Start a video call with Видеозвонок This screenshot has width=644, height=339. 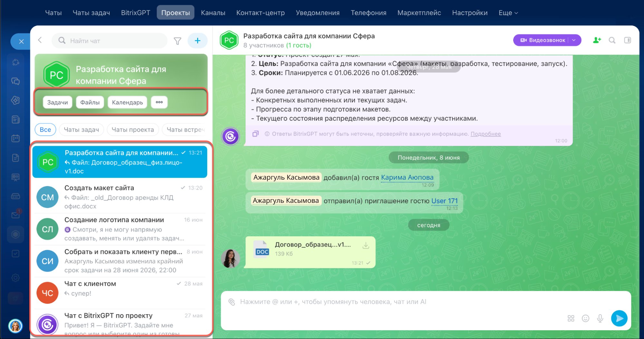(543, 40)
